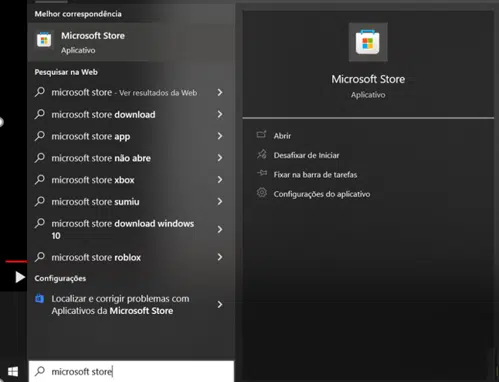Expand 'microsoft store app' chevron

point(220,136)
